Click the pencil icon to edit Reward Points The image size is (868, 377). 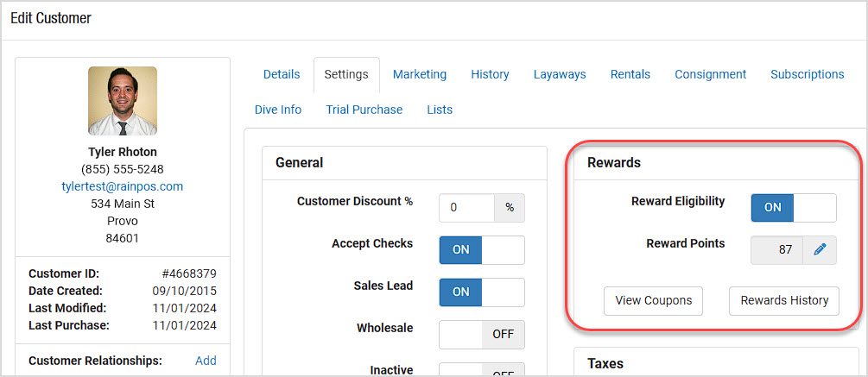[820, 250]
